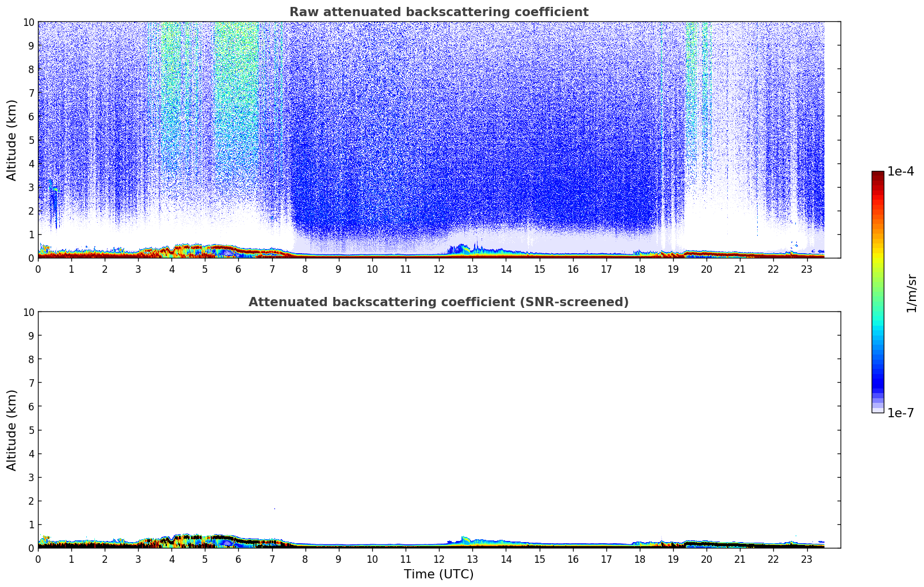Click time tick "21" under the SNR-screened plot
Screen dimensions: 924x587
click(x=740, y=559)
